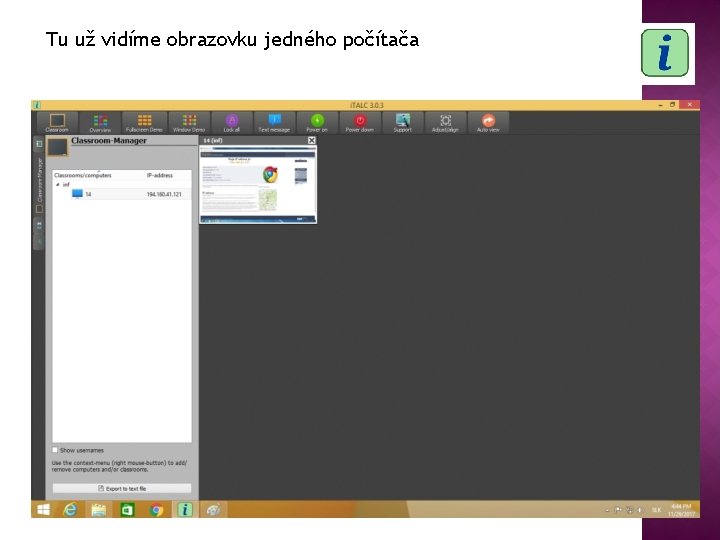Switch to Overview mode
Screen dimensions: 720x540
point(100,123)
